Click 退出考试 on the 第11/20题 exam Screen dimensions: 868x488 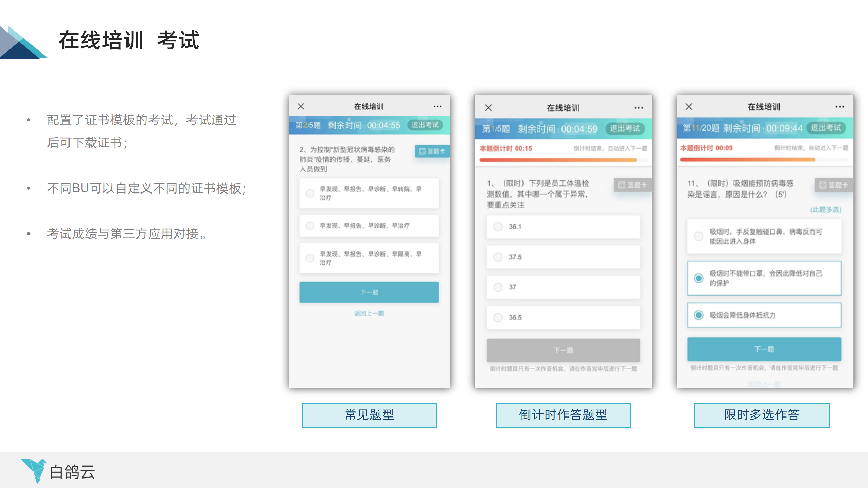pos(826,128)
